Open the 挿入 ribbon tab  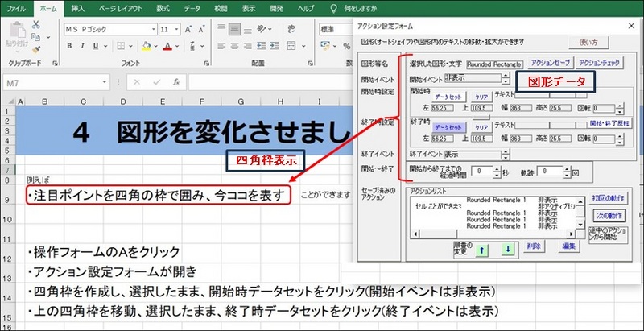[x=78, y=7]
